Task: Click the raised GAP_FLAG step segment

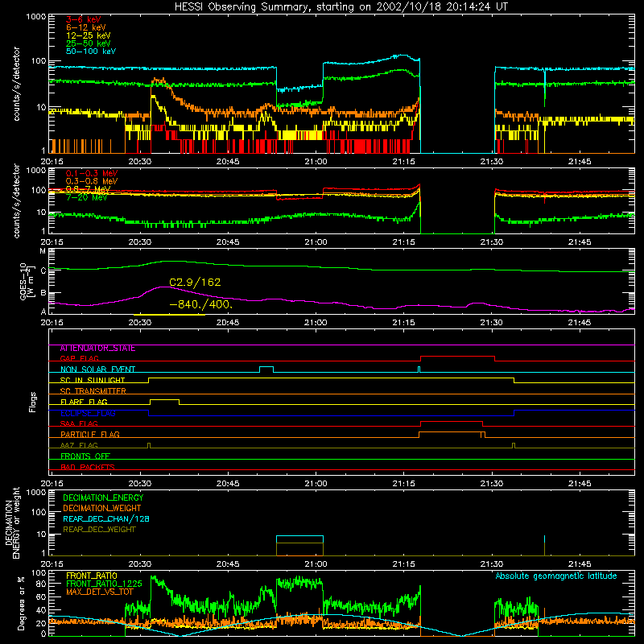Action: click(x=457, y=357)
